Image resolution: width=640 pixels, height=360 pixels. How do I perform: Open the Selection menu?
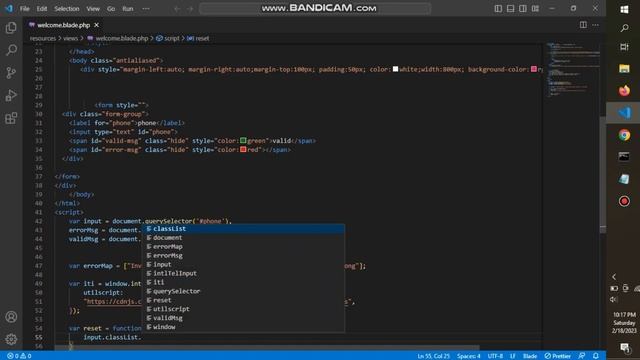tap(67, 9)
